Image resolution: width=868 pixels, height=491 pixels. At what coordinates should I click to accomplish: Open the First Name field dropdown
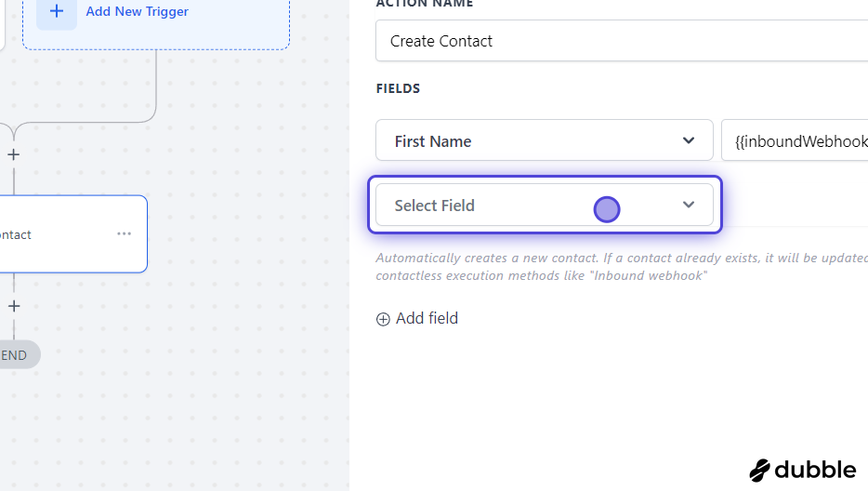click(545, 140)
